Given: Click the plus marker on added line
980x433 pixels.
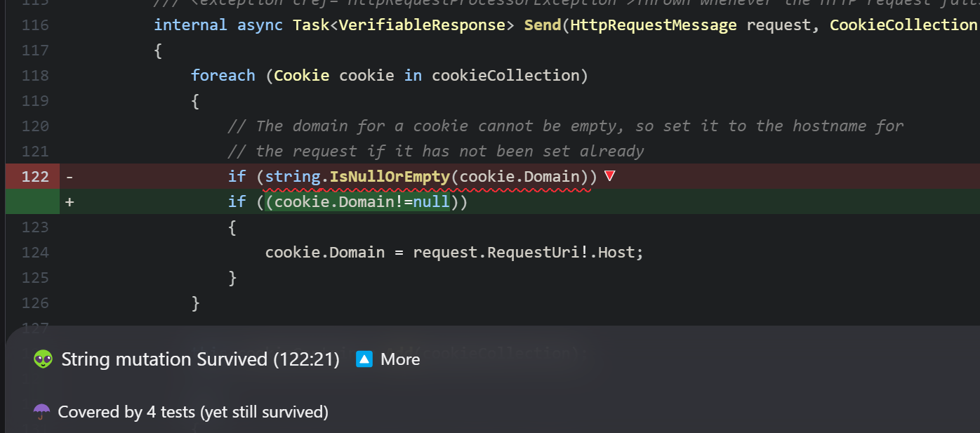Looking at the screenshot, I should coord(69,202).
